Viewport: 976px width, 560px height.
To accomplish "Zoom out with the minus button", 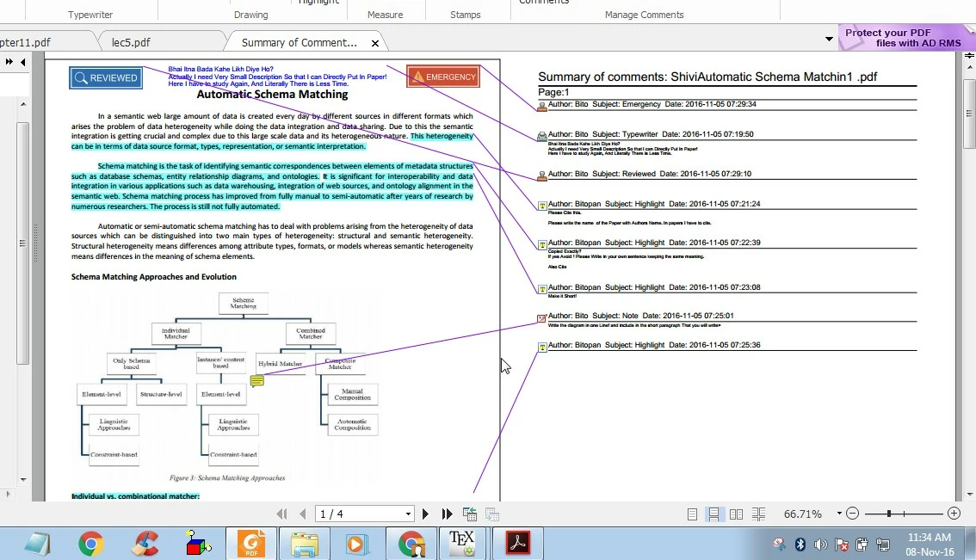I will point(853,514).
